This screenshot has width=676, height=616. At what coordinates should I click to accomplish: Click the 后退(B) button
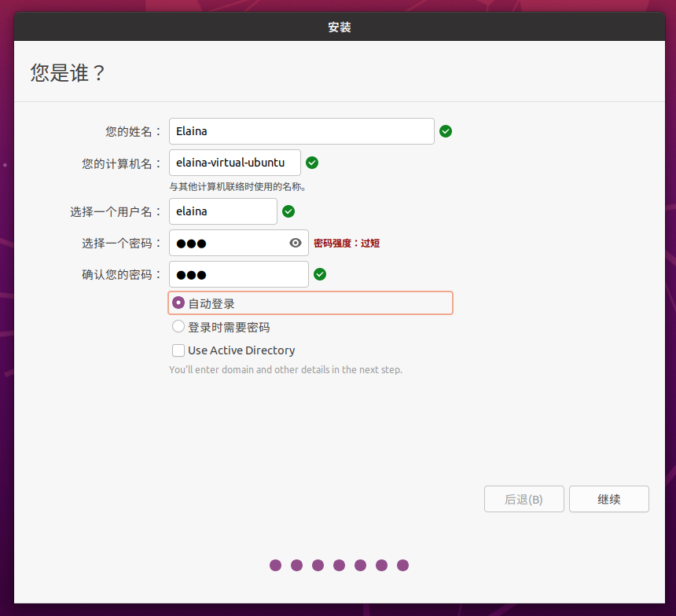pos(524,499)
